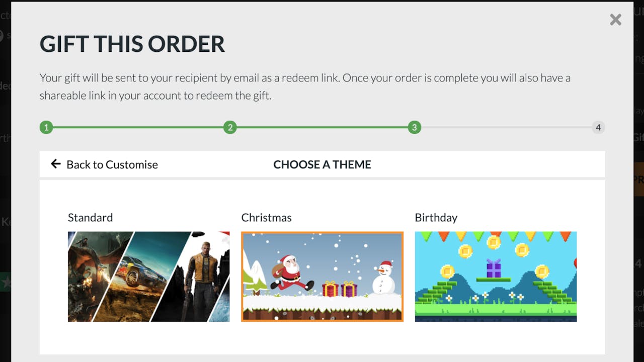Viewport: 644px width, 362px height.
Task: Click the Christmas theme label
Action: tap(266, 218)
